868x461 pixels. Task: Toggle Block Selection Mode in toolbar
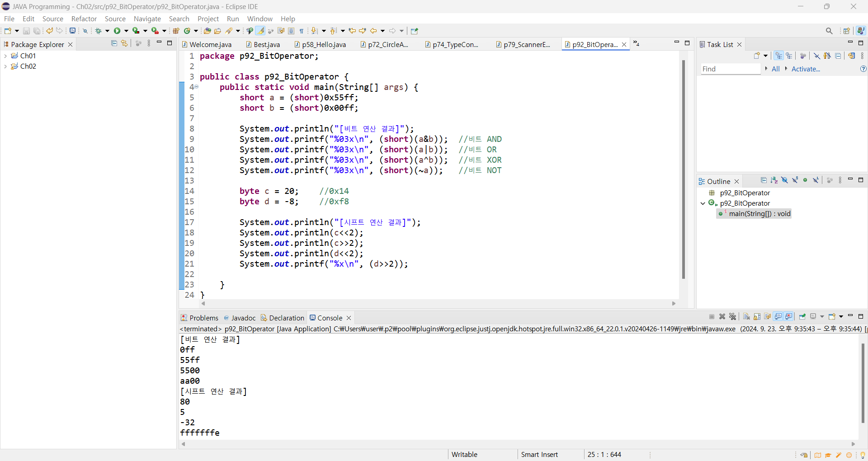click(291, 31)
